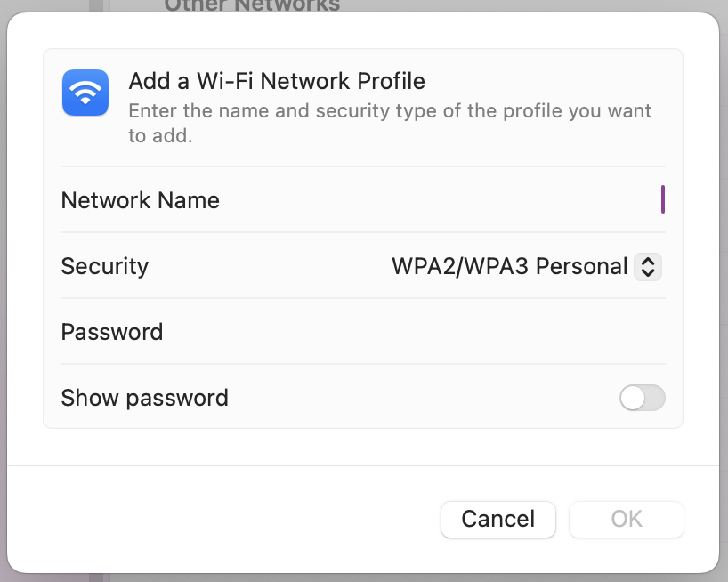Click the OK button
728x582 pixels.
tap(626, 519)
